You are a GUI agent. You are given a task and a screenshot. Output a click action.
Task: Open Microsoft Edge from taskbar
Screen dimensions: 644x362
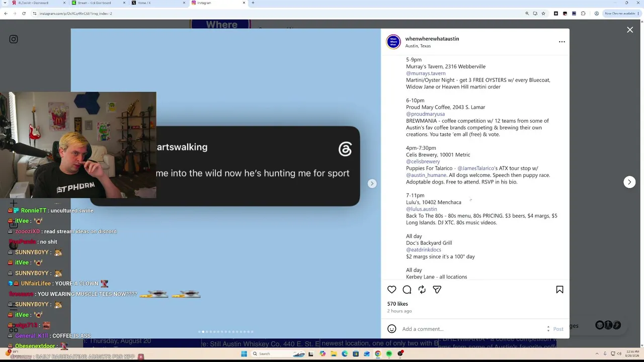tap(345, 354)
